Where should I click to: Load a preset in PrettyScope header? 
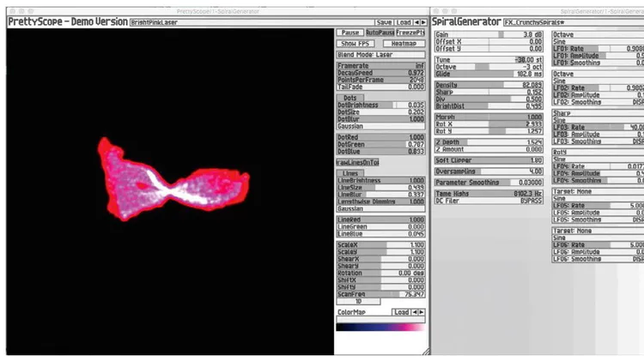tap(404, 22)
